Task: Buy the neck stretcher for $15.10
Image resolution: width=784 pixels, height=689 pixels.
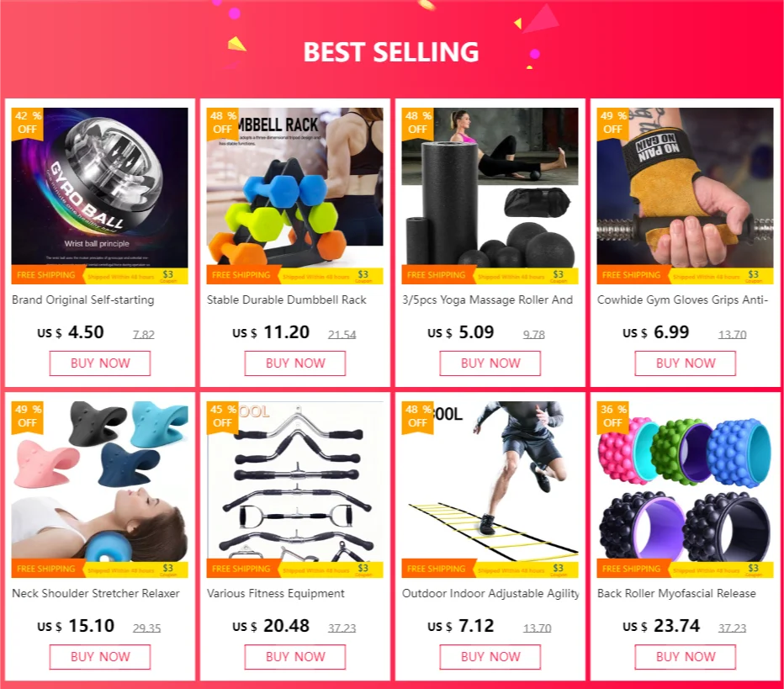Action: click(x=99, y=657)
